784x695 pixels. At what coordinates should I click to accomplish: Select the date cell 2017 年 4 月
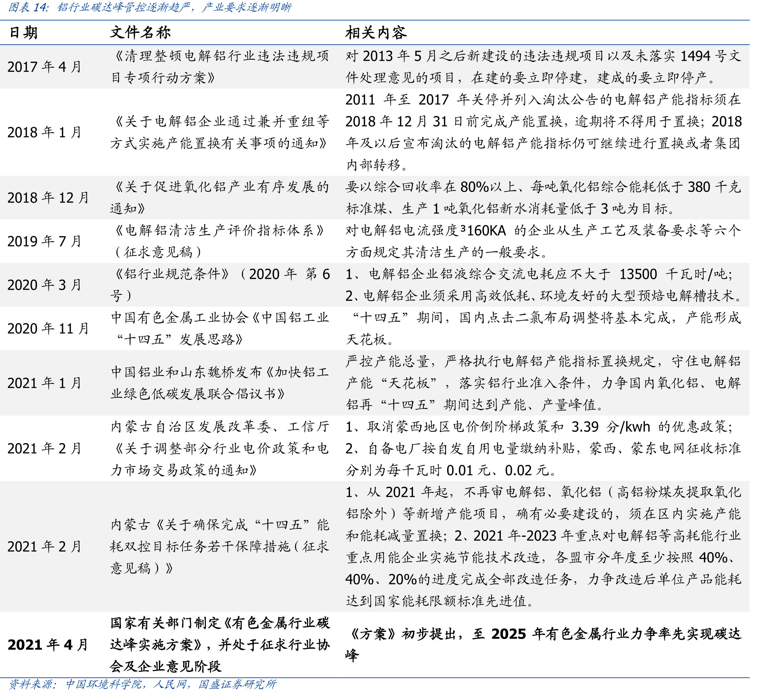tap(44, 67)
